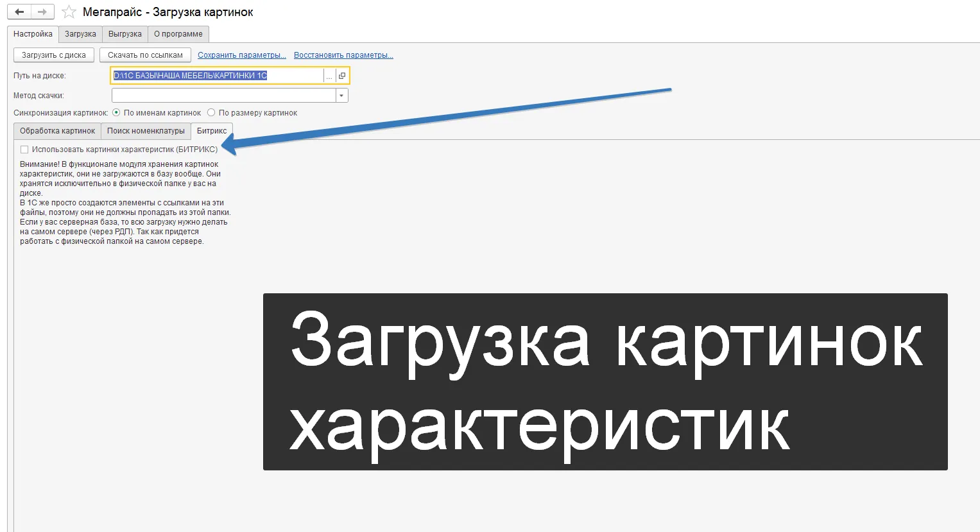Switch to the Настройка tab
Screen dimensions: 980x532
33,34
